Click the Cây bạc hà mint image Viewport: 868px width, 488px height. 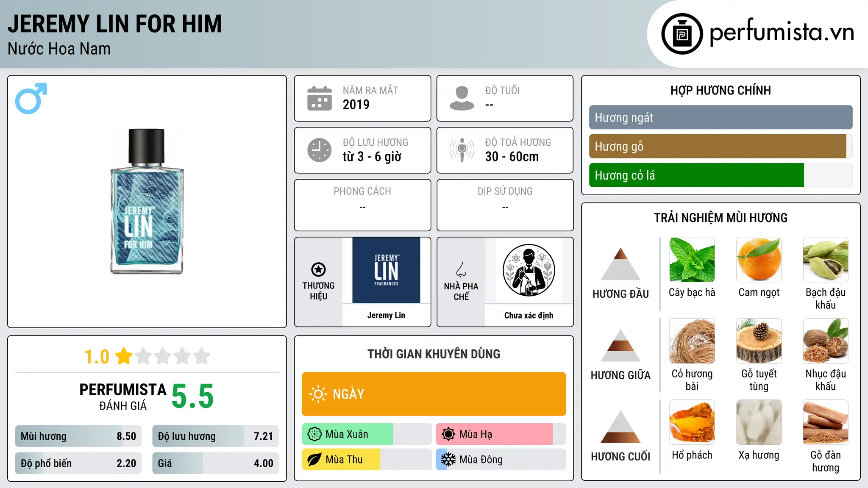[692, 260]
